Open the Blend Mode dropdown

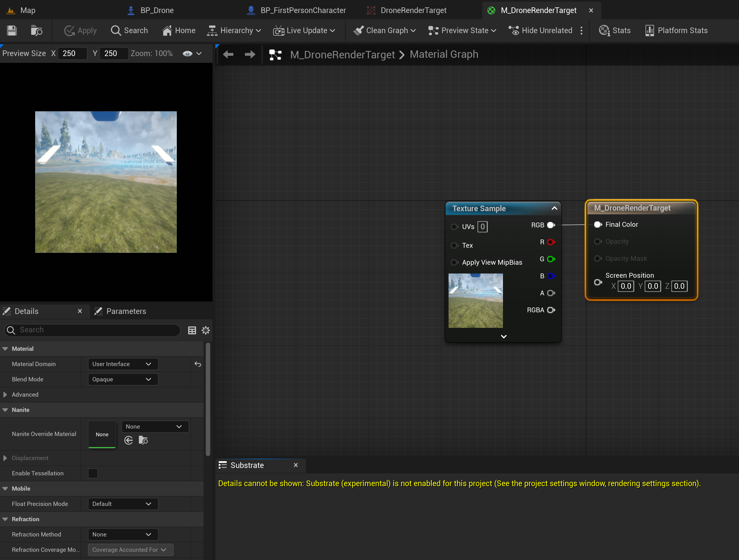(123, 379)
